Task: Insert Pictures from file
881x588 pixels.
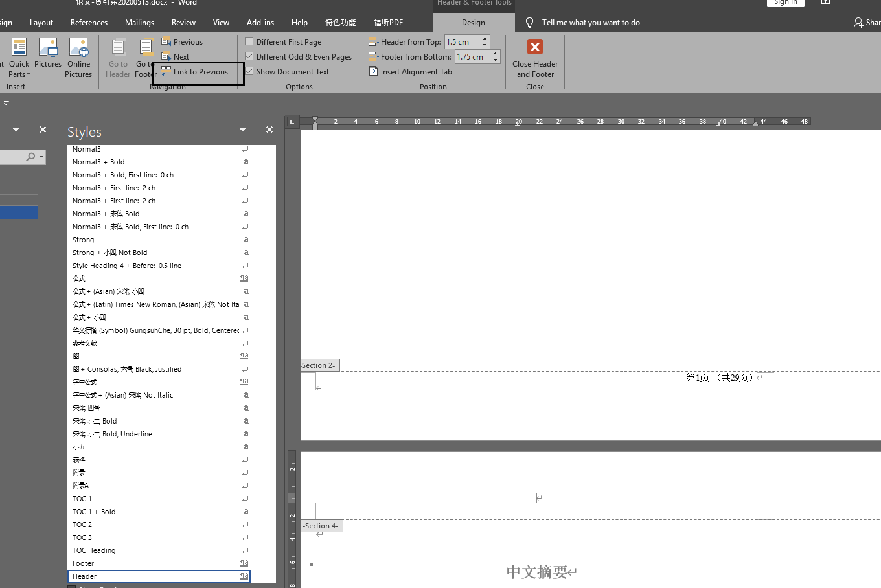Action: pyautogui.click(x=48, y=53)
